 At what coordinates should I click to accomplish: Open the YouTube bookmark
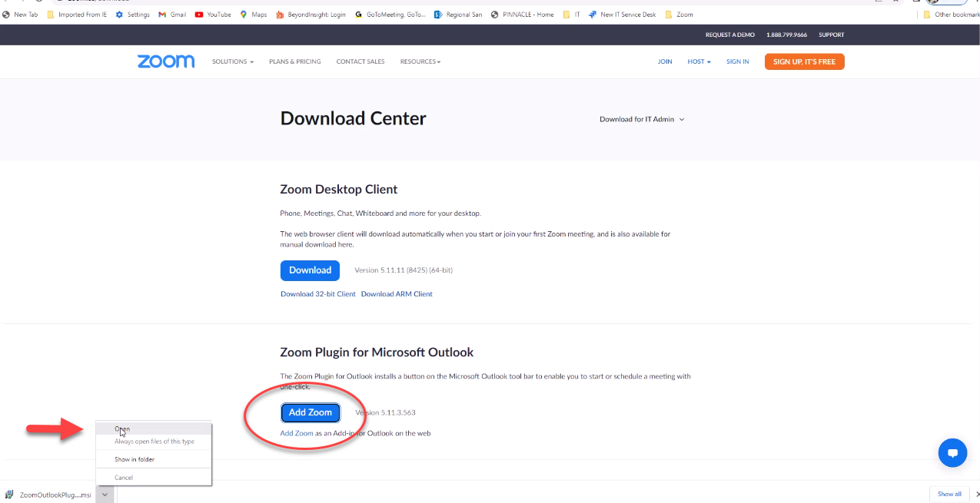coord(213,15)
